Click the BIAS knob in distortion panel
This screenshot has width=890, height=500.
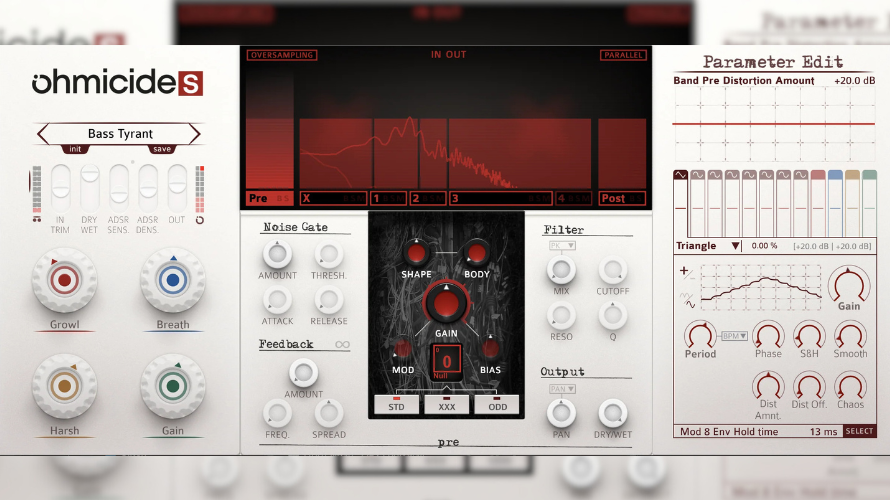pyautogui.click(x=490, y=348)
